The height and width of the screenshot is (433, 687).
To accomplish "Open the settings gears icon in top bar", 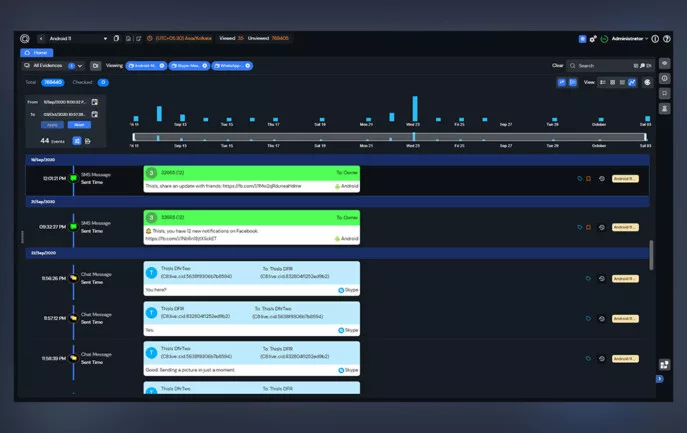I will pyautogui.click(x=593, y=39).
